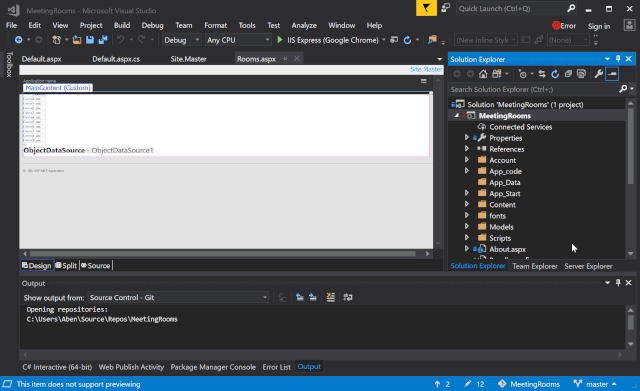Viewport: 640px width, 391px height.
Task: Toggle Preview Selected Items button
Action: (612, 74)
